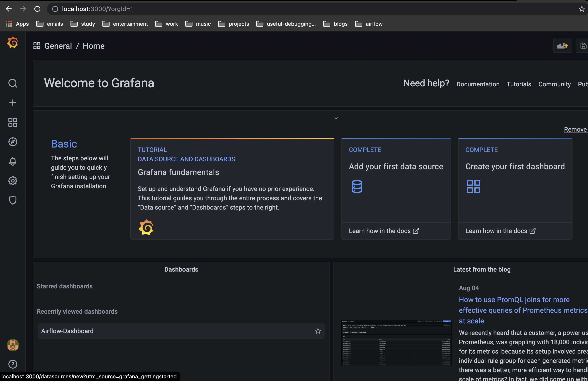Select the Server Admin shield icon
Image resolution: width=588 pixels, height=381 pixels.
13,200
